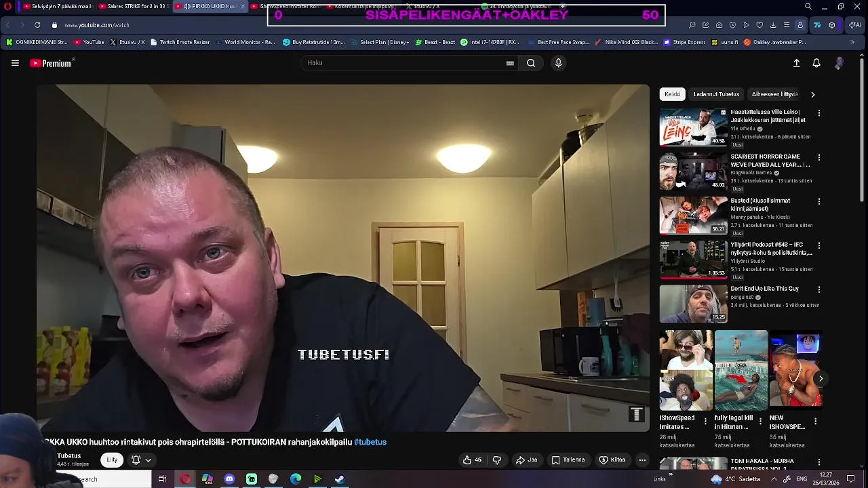Open the YouTube guide hamburger menu
This screenshot has width=868, height=488.
tap(15, 63)
